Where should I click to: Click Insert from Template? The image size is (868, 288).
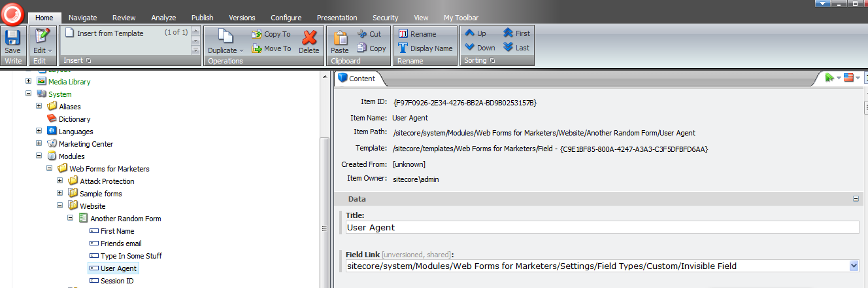pyautogui.click(x=110, y=33)
